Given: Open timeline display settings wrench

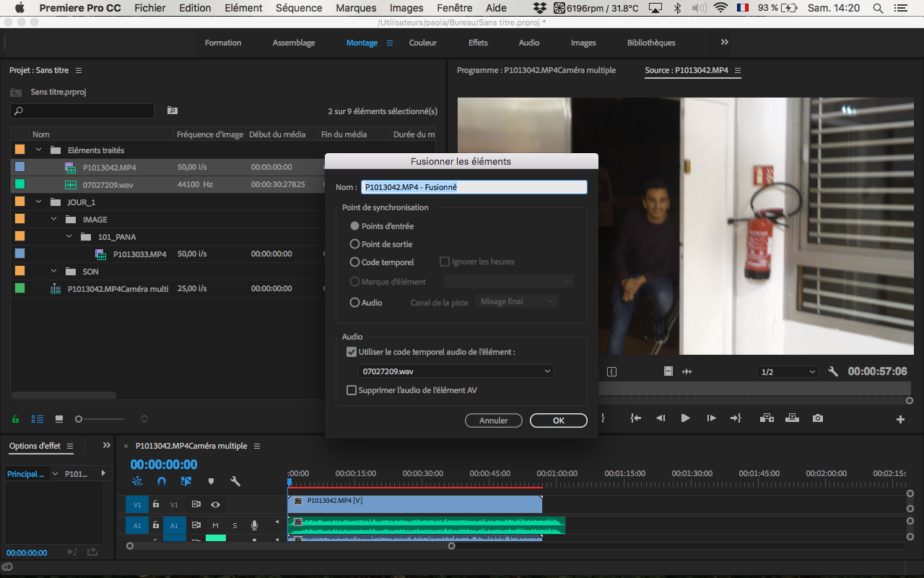Looking at the screenshot, I should pos(235,481).
